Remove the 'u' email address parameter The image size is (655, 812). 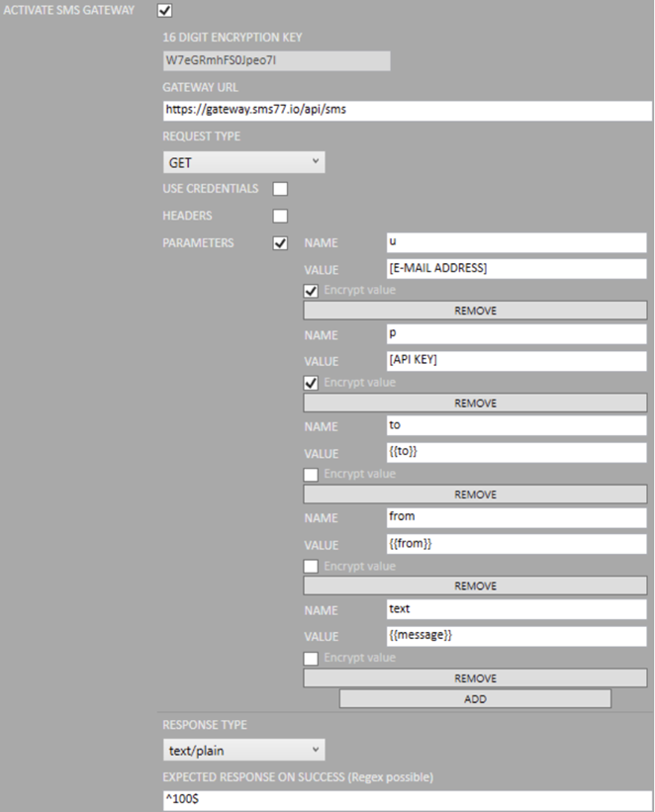pos(475,311)
